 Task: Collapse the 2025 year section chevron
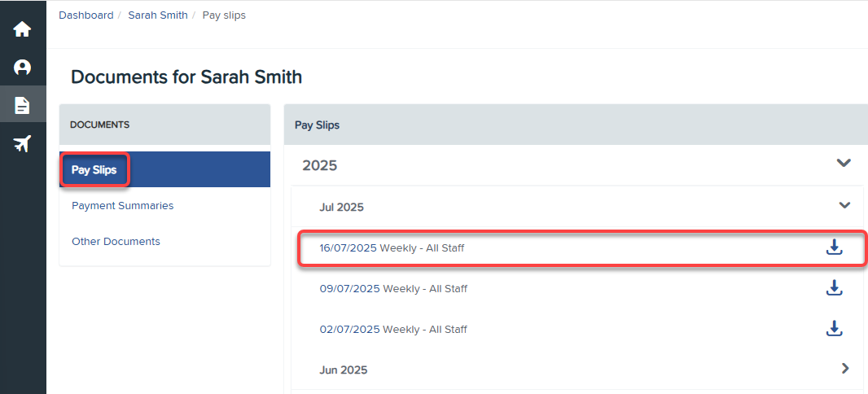coord(843,163)
